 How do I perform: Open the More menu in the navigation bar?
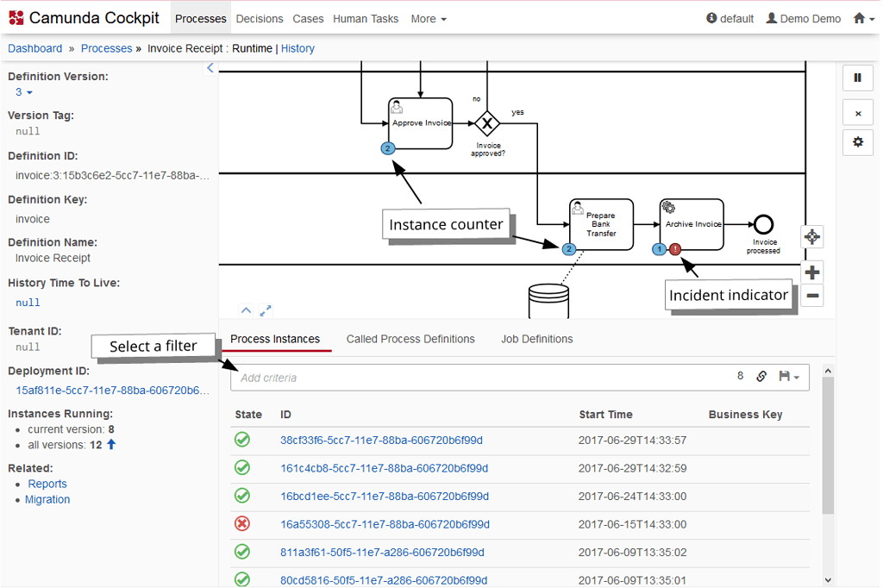428,18
